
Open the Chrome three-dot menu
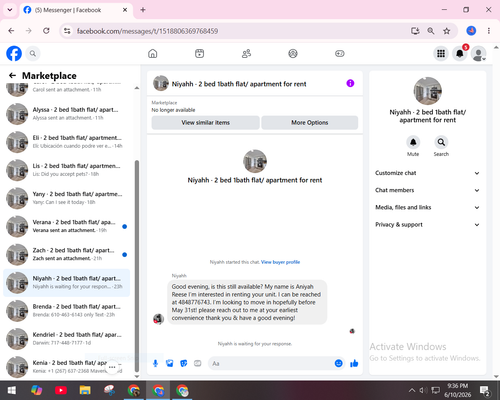[x=489, y=31]
